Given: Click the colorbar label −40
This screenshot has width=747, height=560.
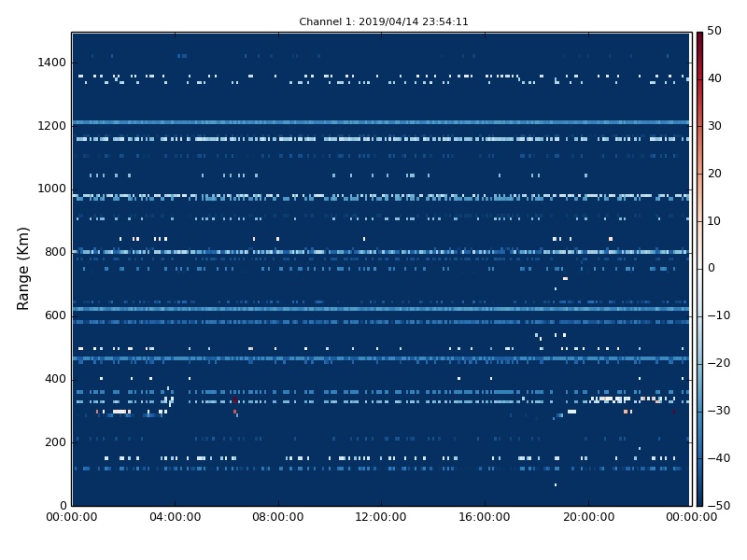Looking at the screenshot, I should pyautogui.click(x=718, y=458).
